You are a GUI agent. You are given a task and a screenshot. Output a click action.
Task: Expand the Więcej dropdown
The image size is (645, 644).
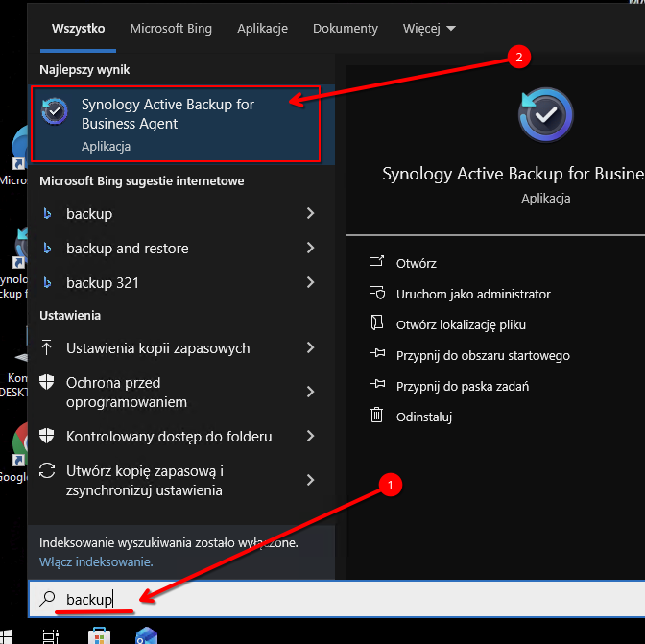[429, 29]
